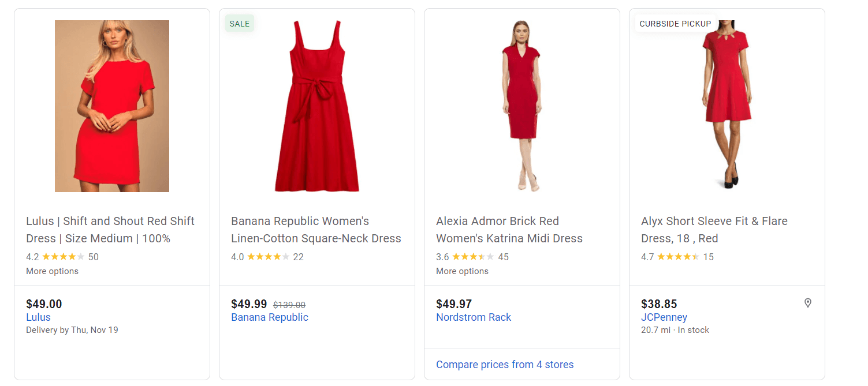Go to the Nordstrom Rack store link
Screen dimensions: 868x386
(474, 317)
